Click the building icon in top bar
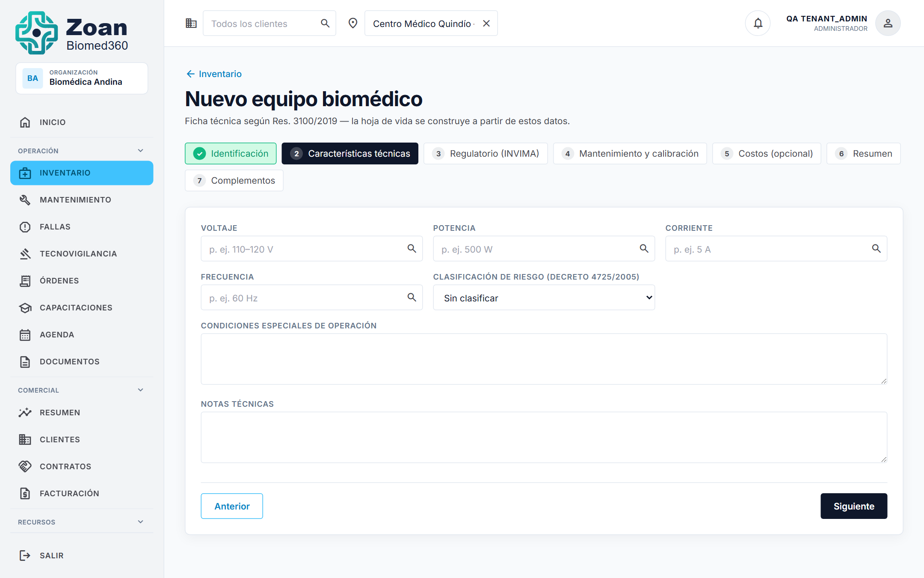This screenshot has width=924, height=578. (x=191, y=23)
